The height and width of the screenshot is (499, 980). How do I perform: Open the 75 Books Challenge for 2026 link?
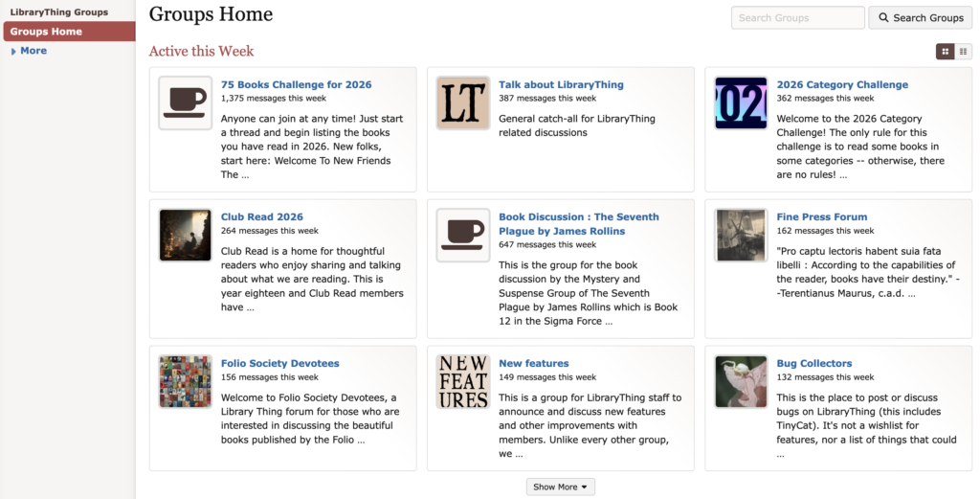296,84
